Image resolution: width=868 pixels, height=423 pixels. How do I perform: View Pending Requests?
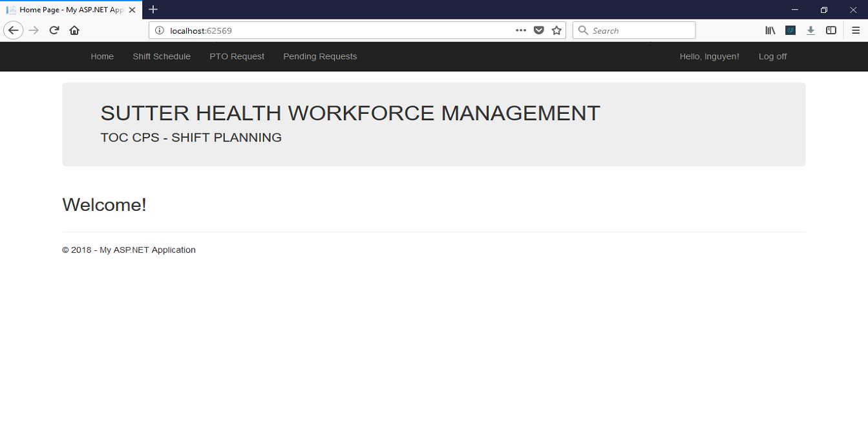pyautogui.click(x=320, y=56)
